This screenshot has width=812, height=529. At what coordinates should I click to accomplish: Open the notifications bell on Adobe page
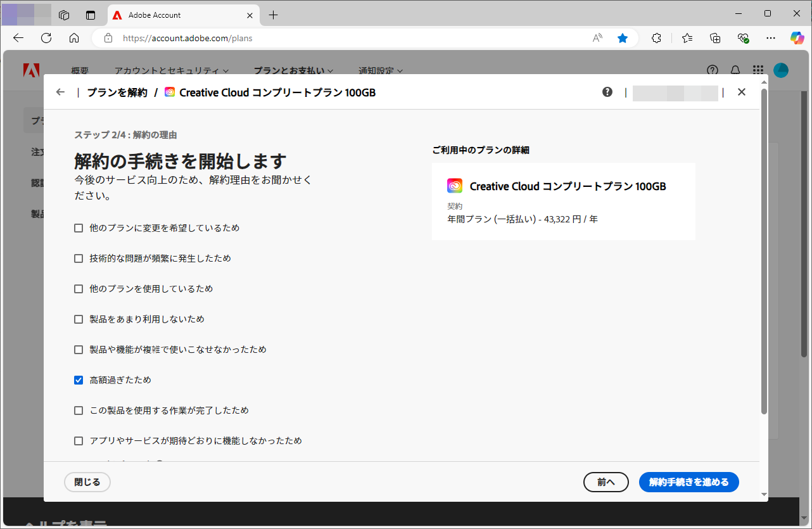point(735,70)
